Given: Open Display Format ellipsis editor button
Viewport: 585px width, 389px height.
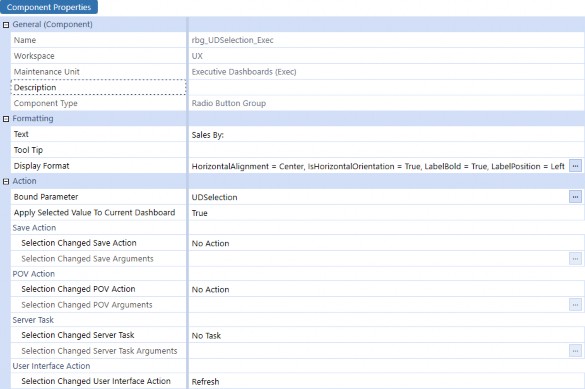Looking at the screenshot, I should pos(575,166).
